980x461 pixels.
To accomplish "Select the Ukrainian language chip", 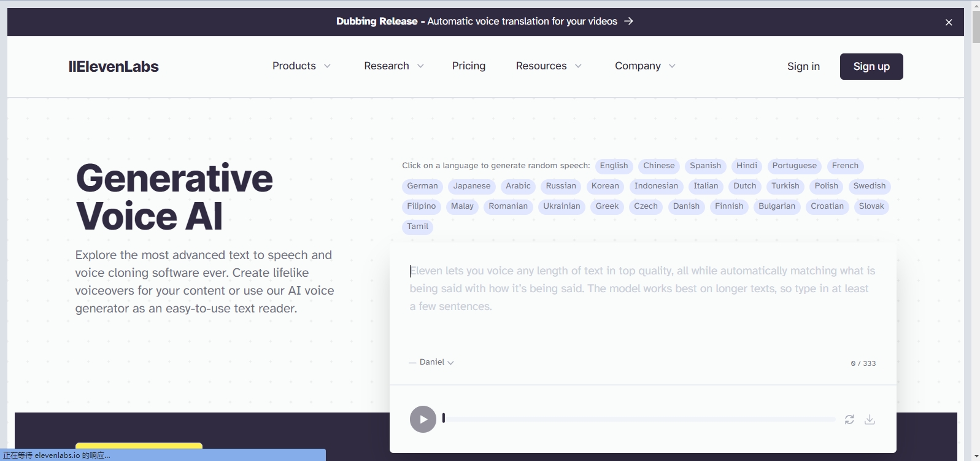I will tap(561, 206).
